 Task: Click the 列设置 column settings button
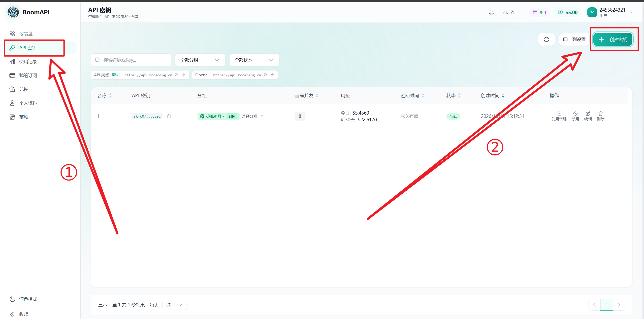point(574,39)
